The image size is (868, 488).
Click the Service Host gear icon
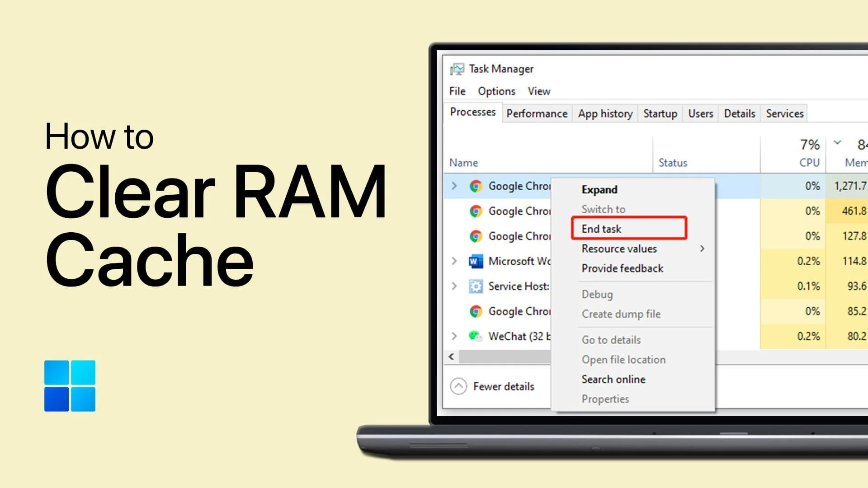pos(475,286)
